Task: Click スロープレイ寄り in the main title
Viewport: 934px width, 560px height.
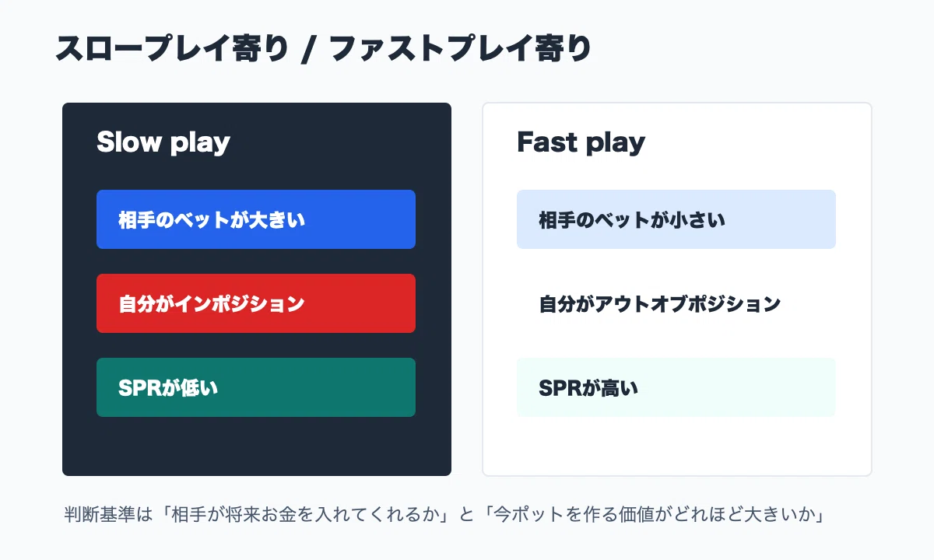Action: [x=171, y=49]
